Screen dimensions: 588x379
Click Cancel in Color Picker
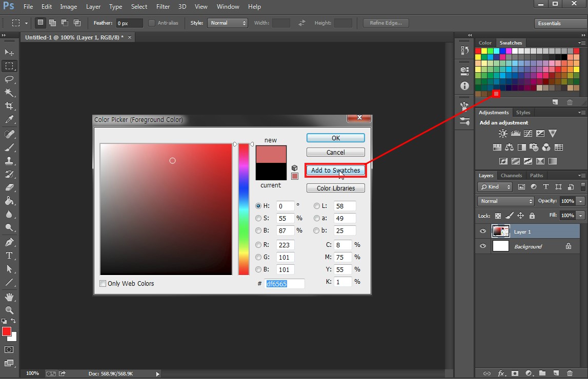(336, 152)
